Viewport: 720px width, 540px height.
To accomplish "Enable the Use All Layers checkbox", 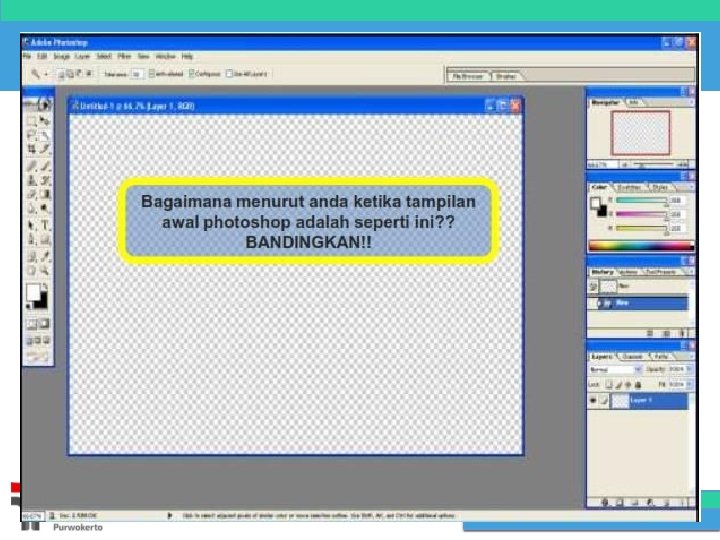I will coord(229,73).
